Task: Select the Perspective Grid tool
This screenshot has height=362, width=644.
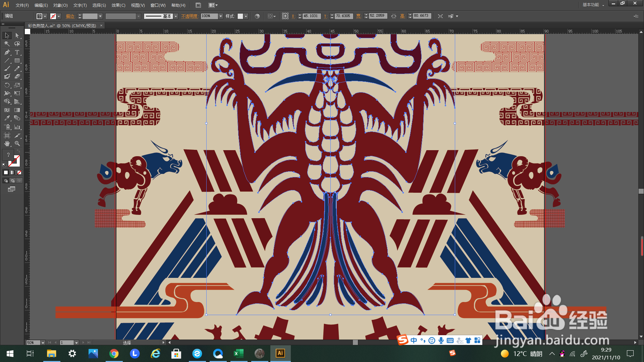Action: tap(17, 101)
